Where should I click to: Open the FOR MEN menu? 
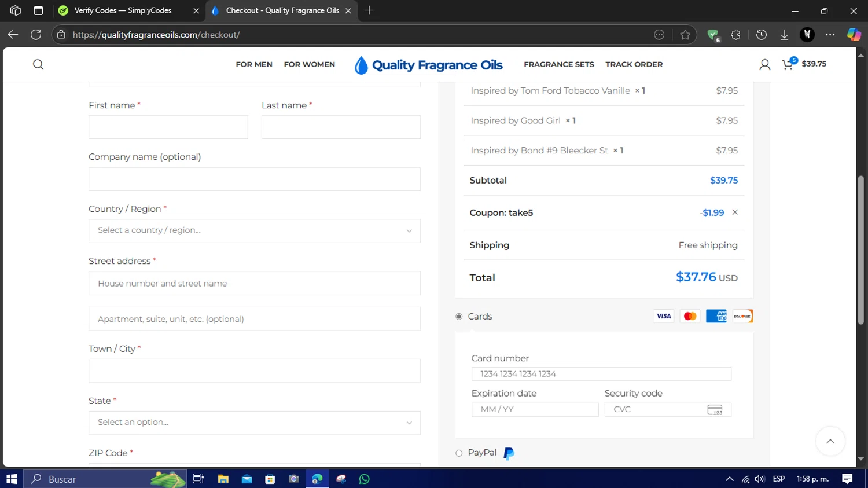tap(254, 64)
